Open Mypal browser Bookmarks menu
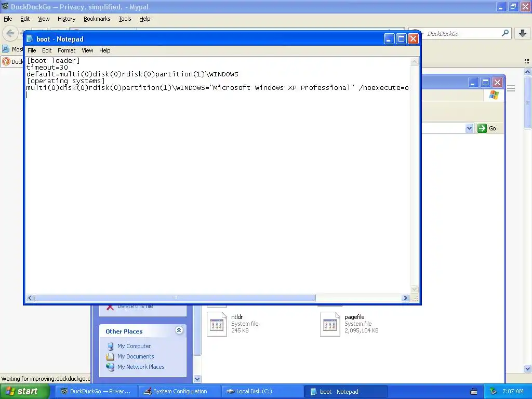The image size is (532, 399). tap(97, 19)
